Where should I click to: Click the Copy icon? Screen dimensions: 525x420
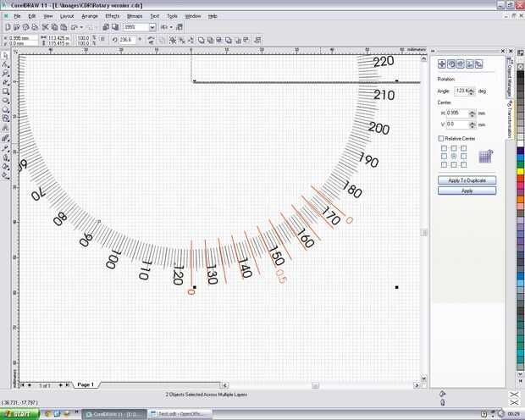54,27
